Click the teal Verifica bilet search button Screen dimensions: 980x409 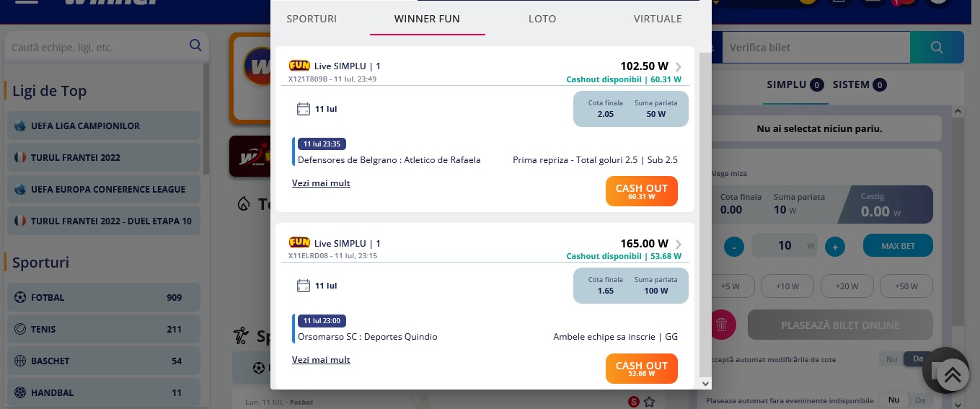pyautogui.click(x=937, y=48)
